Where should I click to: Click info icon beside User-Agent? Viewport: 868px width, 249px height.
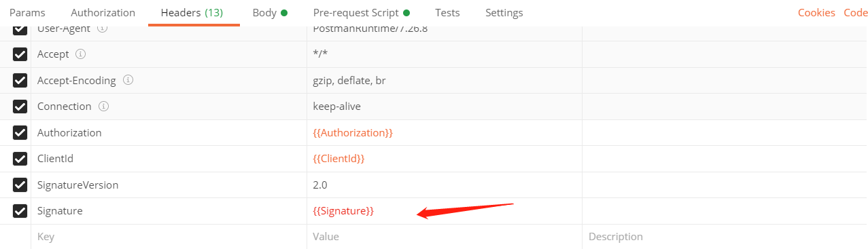[102, 29]
